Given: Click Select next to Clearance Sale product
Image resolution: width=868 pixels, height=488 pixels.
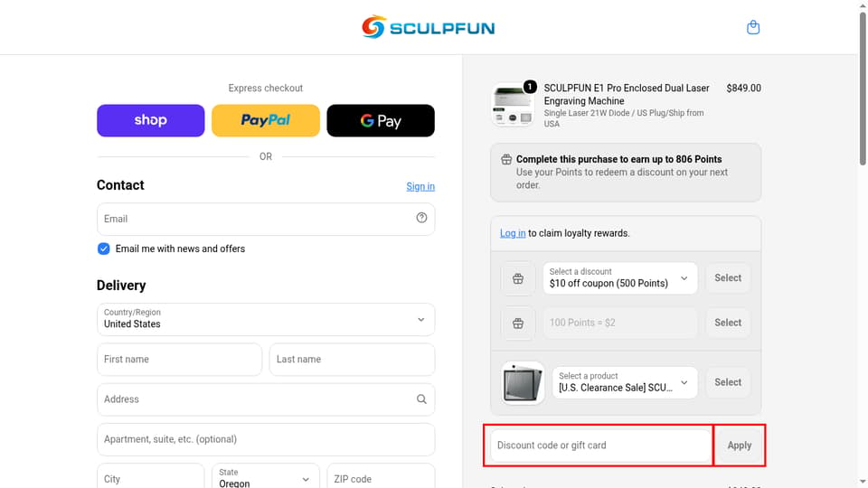Looking at the screenshot, I should [727, 382].
